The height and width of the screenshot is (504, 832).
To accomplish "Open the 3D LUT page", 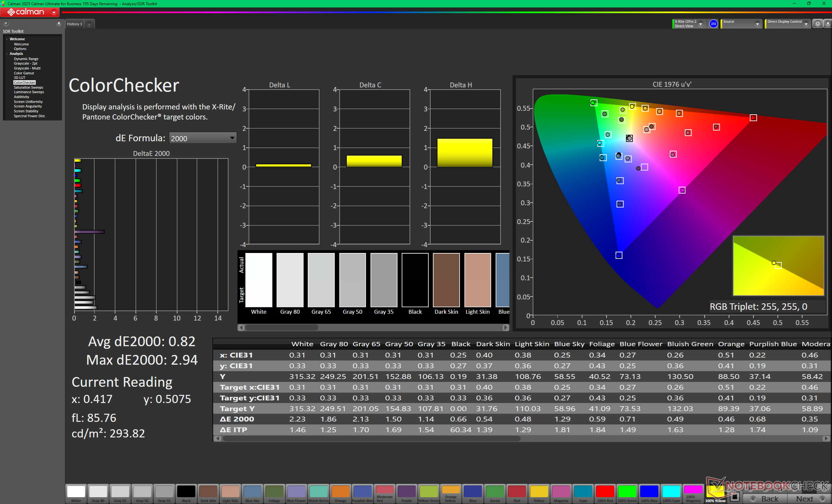I will point(19,78).
